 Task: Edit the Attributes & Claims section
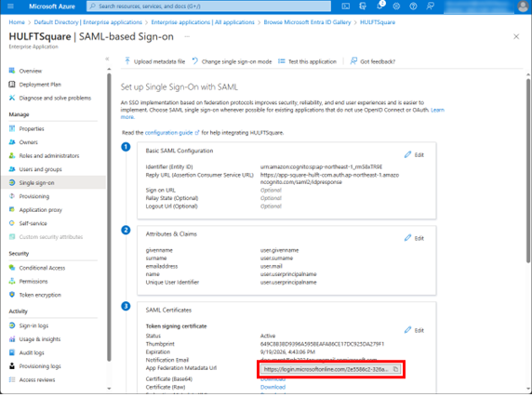[x=414, y=238]
